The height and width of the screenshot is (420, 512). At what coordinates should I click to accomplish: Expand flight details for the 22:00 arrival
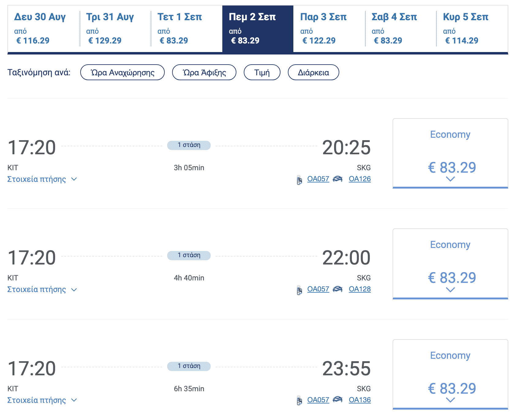coord(42,290)
